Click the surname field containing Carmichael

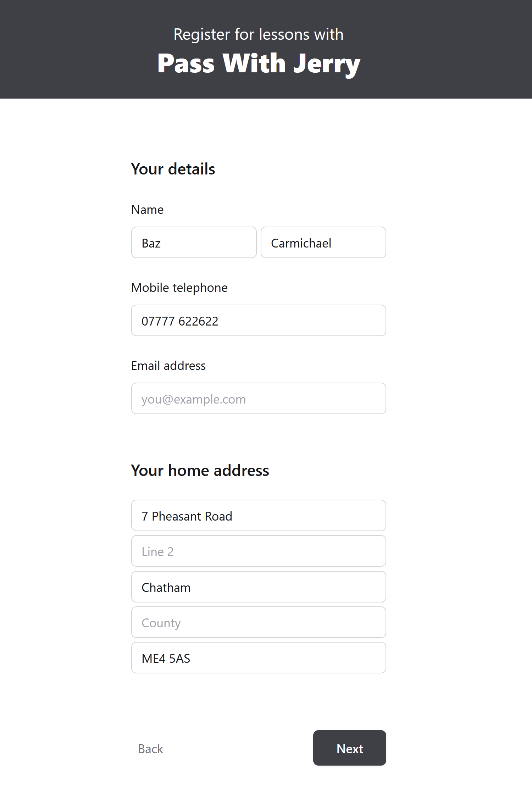click(x=323, y=243)
